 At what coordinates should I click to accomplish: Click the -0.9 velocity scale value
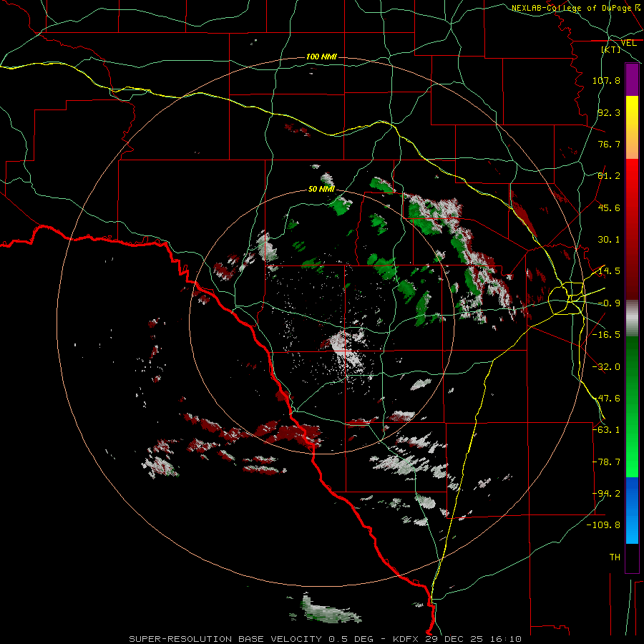pyautogui.click(x=609, y=303)
